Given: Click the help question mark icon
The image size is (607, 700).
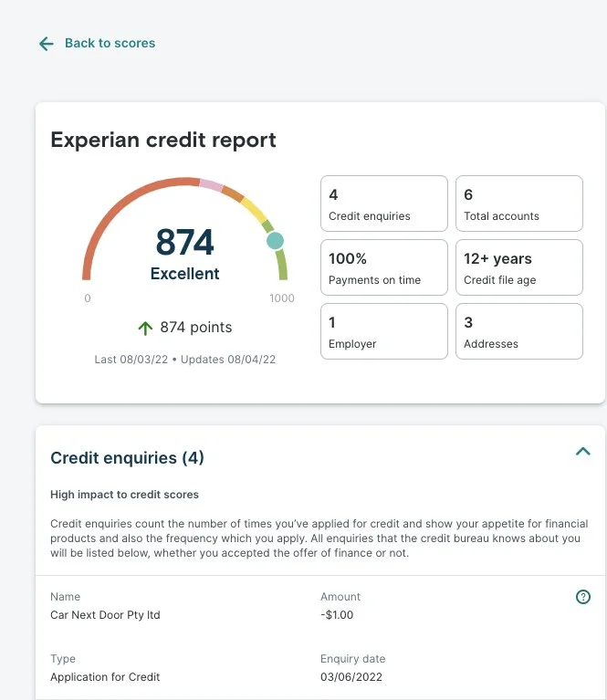Looking at the screenshot, I should (583, 597).
